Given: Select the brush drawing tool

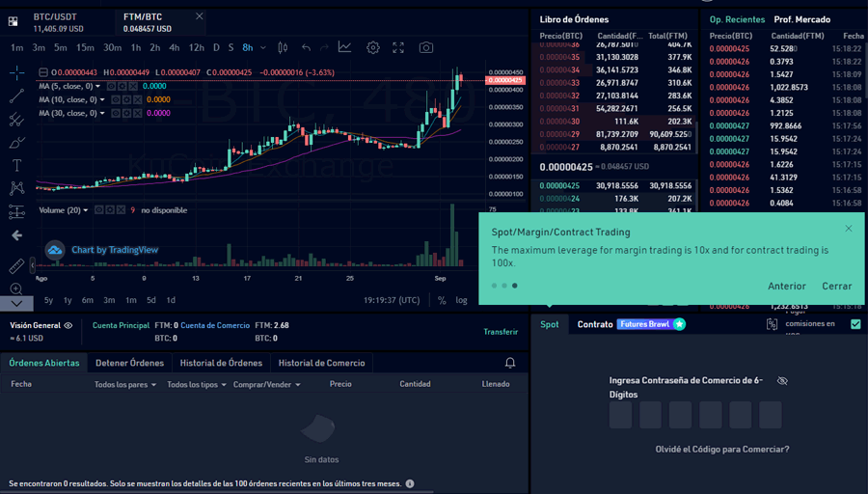Looking at the screenshot, I should click(16, 143).
